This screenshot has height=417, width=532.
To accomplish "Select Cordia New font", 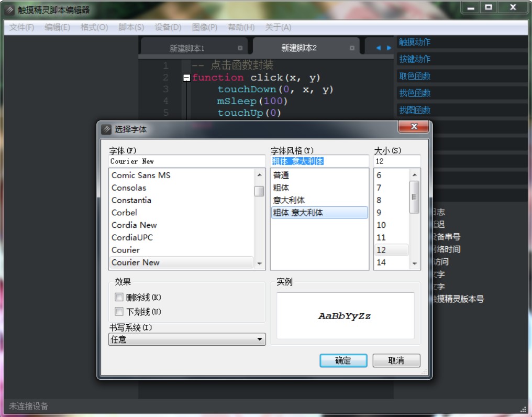I will click(x=182, y=225).
